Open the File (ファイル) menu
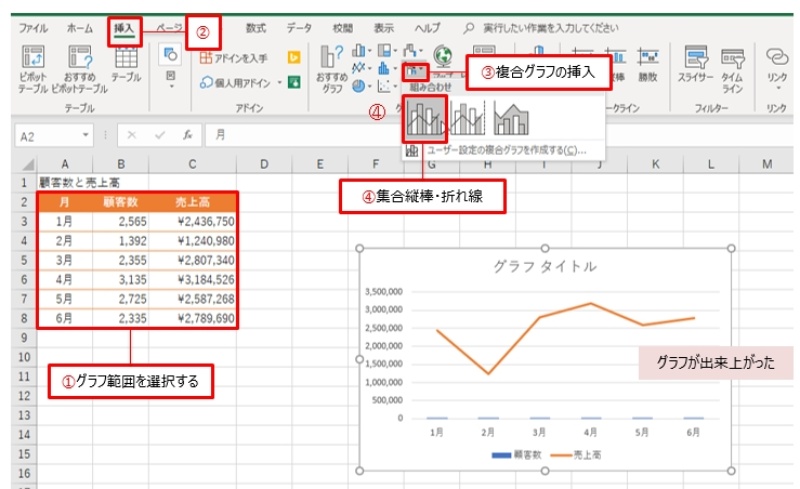 pyautogui.click(x=33, y=29)
